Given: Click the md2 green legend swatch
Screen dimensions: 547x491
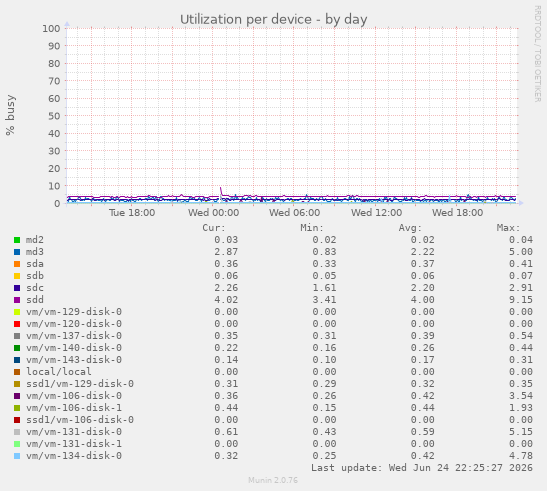Looking at the screenshot, I should pyautogui.click(x=17, y=240).
